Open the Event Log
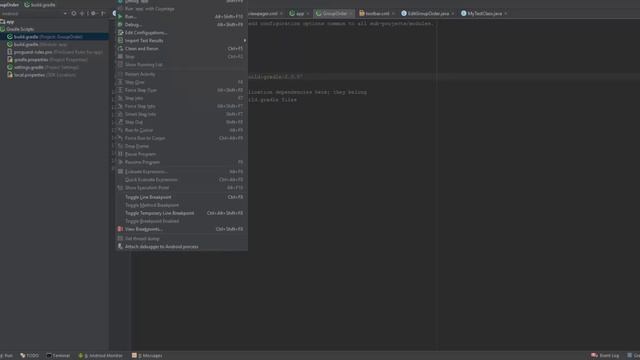The image size is (640, 360). point(605,356)
